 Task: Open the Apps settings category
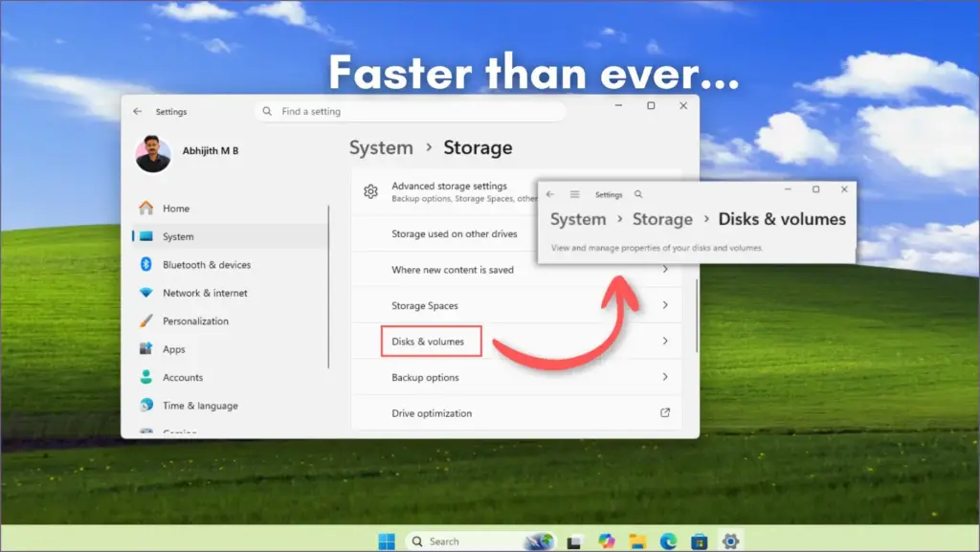click(230, 348)
